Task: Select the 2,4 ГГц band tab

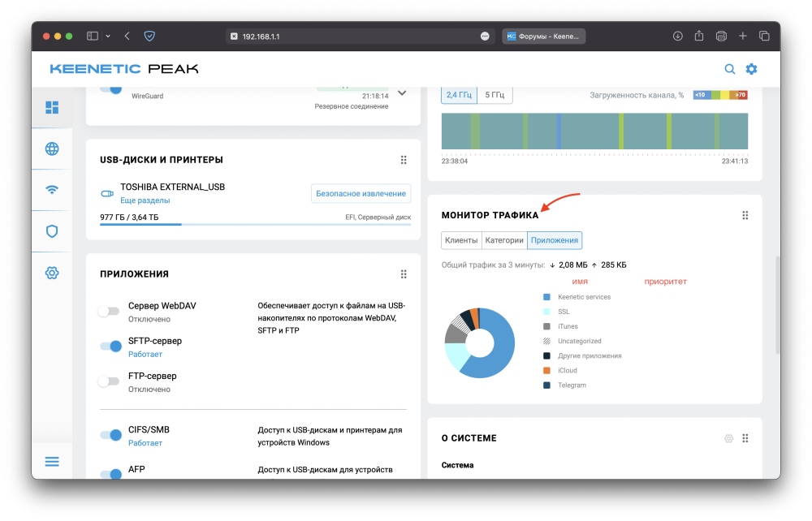Action: click(x=459, y=95)
